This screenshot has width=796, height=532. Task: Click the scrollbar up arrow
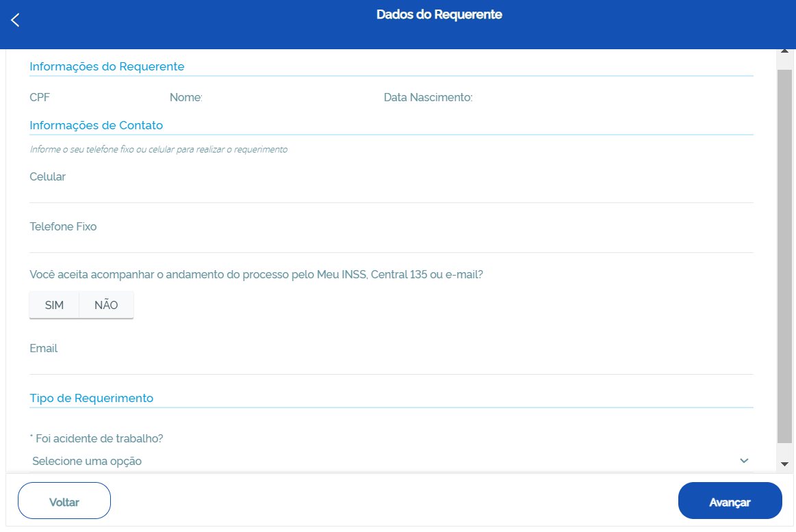tap(784, 51)
